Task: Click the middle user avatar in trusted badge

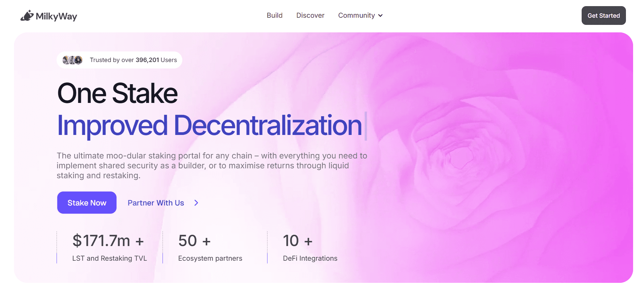Action: [72, 60]
